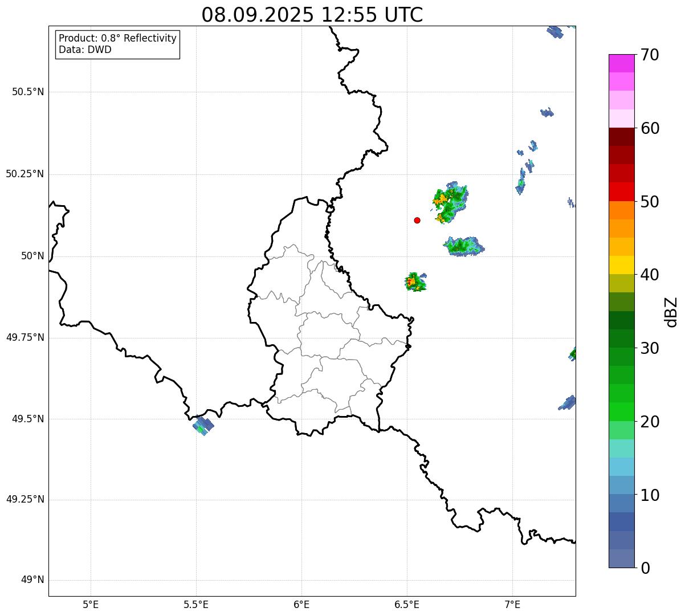
Task: Select the Product: 0.8° Reflectivity text
Action: 117,38
